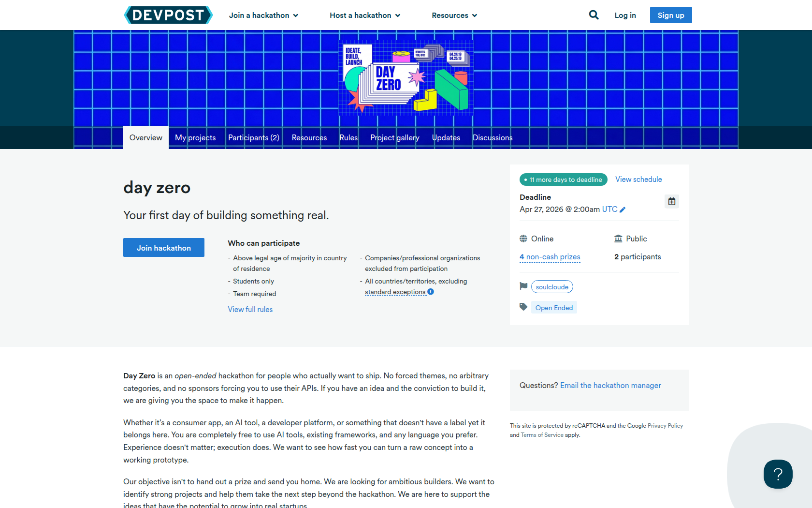Switch to the Participants (2) tab

coord(254,138)
